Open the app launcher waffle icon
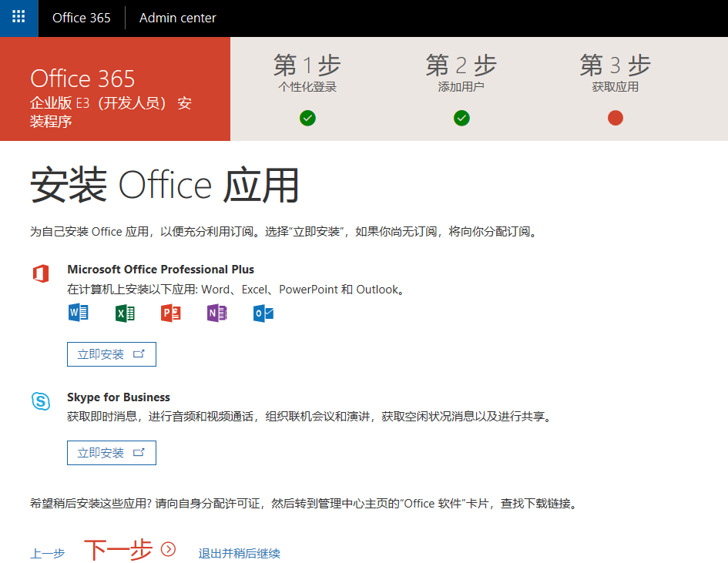This screenshot has height=563, width=728. 18,18
